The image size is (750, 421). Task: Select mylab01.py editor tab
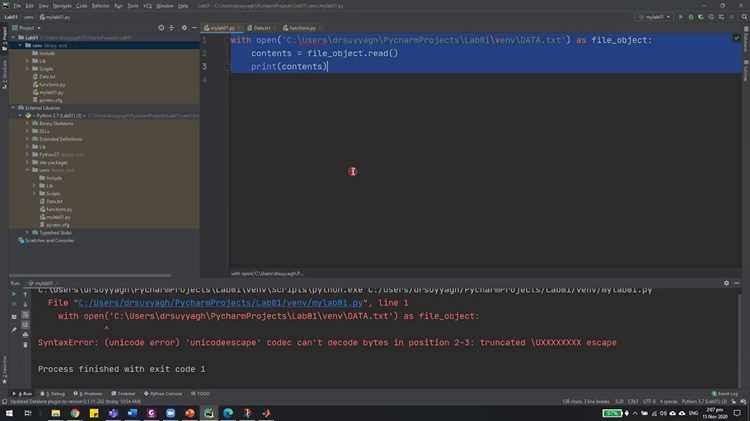(222, 28)
